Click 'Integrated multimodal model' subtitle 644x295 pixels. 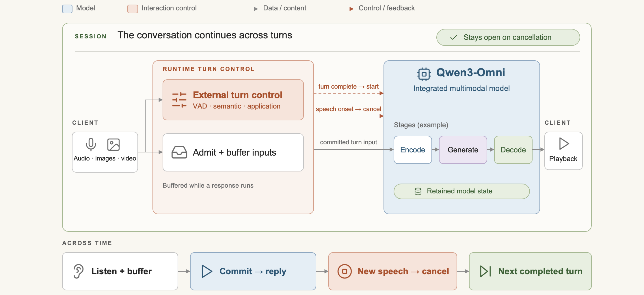(461, 88)
